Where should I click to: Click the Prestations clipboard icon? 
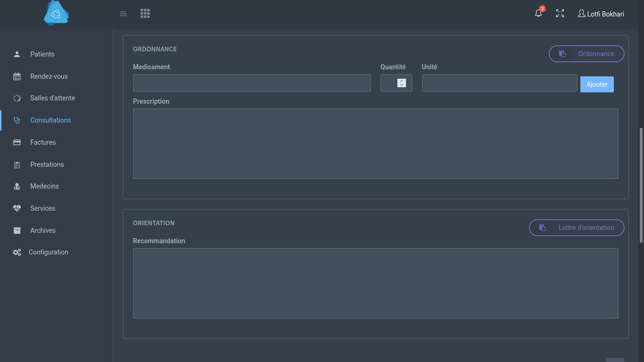[x=17, y=165]
